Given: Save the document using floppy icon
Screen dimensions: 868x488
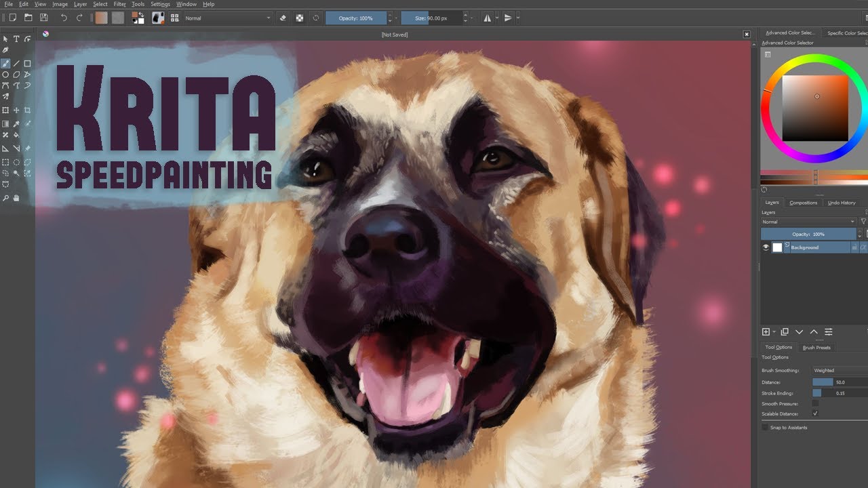Looking at the screenshot, I should (x=43, y=18).
